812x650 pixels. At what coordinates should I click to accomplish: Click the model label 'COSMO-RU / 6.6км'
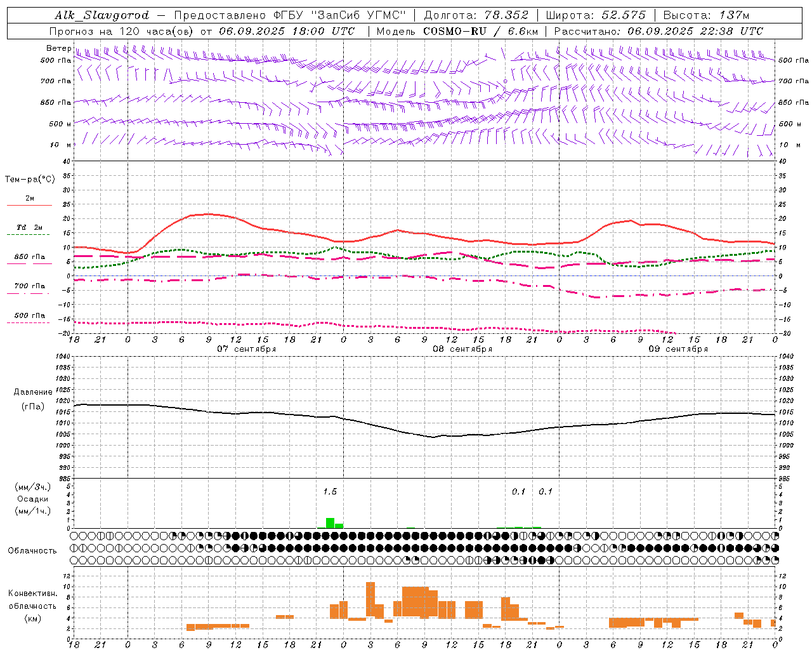(481, 31)
